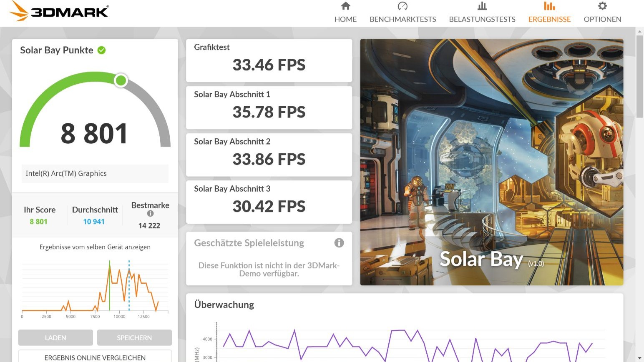Click the green knob on the score gauge

(121, 80)
